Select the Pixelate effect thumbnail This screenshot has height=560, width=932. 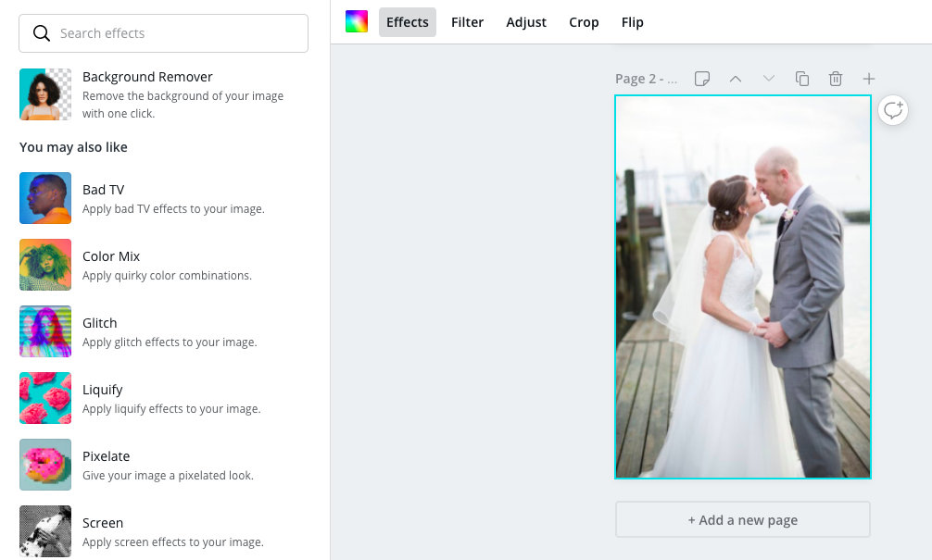[x=45, y=465]
